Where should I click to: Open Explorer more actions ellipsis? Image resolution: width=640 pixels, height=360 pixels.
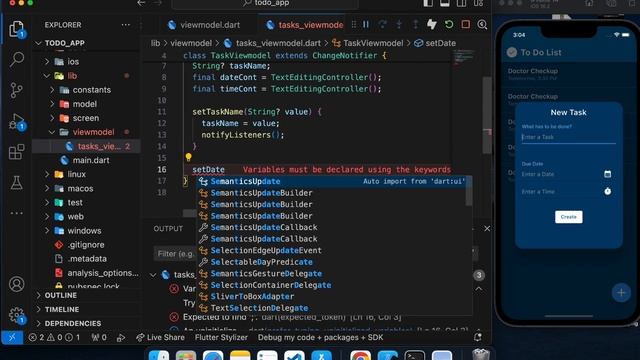coord(125,25)
